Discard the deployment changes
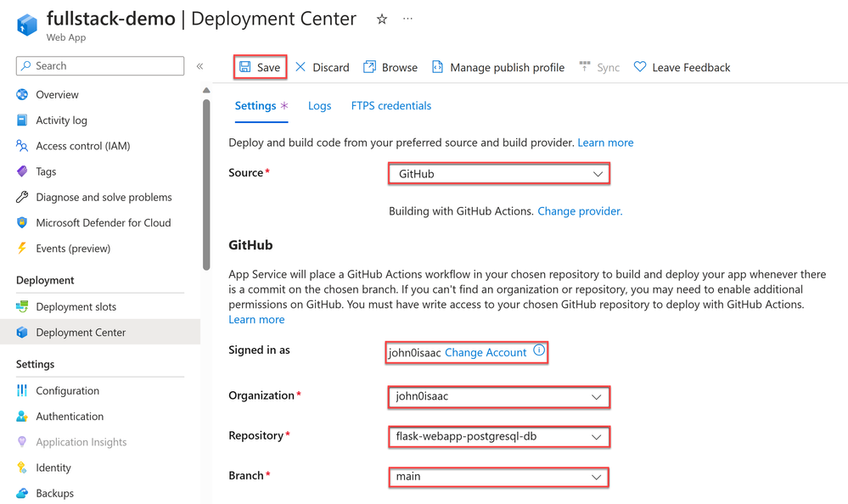The width and height of the screenshot is (848, 504). pyautogui.click(x=323, y=67)
